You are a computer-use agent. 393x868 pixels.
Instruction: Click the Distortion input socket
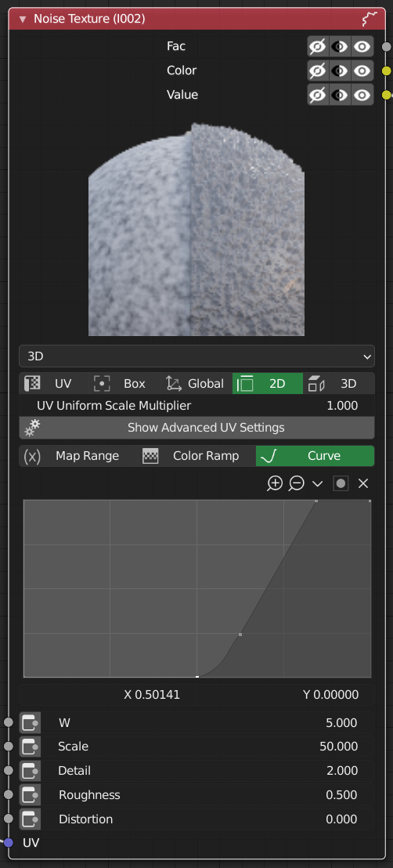[9, 819]
